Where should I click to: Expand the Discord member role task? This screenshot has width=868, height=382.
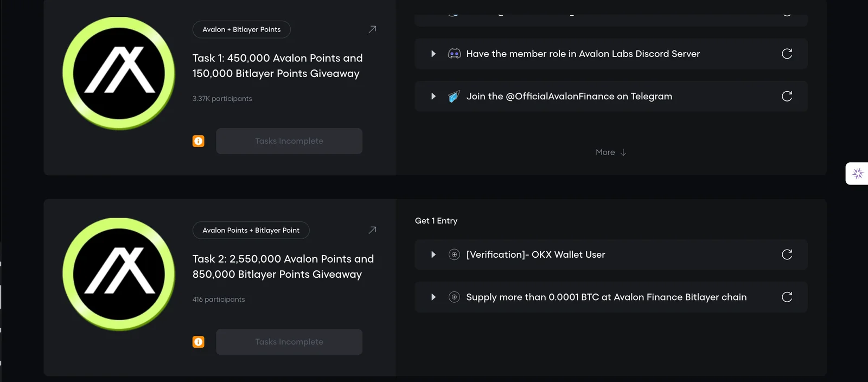click(433, 54)
